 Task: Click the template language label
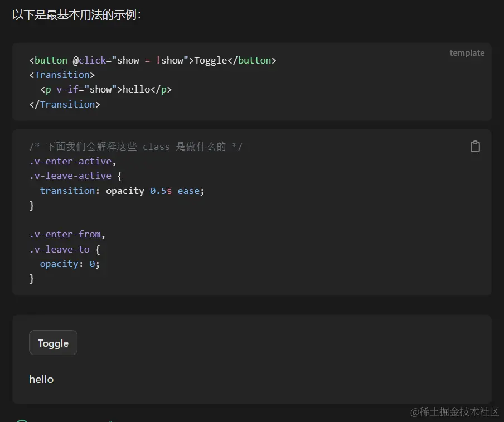click(x=467, y=53)
